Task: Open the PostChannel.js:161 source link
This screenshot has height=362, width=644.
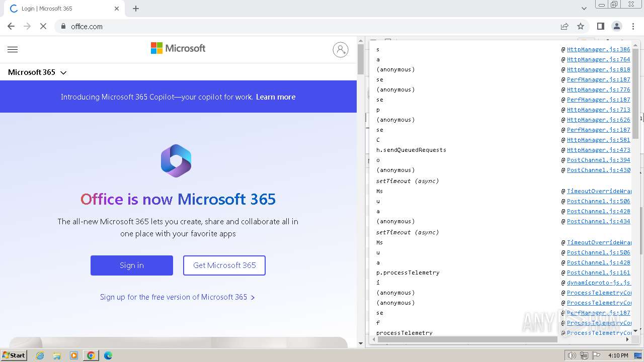Action: tap(598, 273)
